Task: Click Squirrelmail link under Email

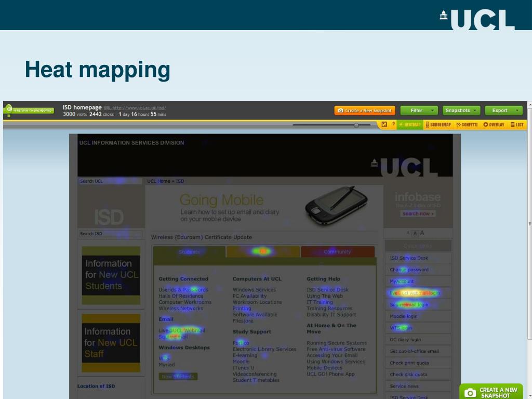Action: (x=173, y=337)
